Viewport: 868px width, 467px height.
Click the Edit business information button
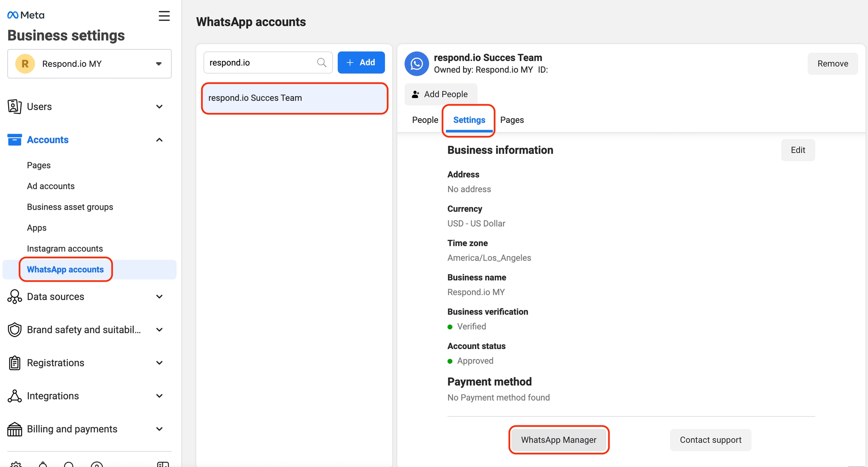(798, 150)
